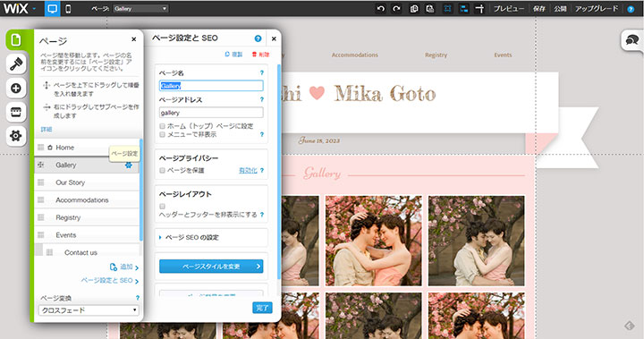Toggle the grid lines icon in toolbar

pyautogui.click(x=448, y=9)
